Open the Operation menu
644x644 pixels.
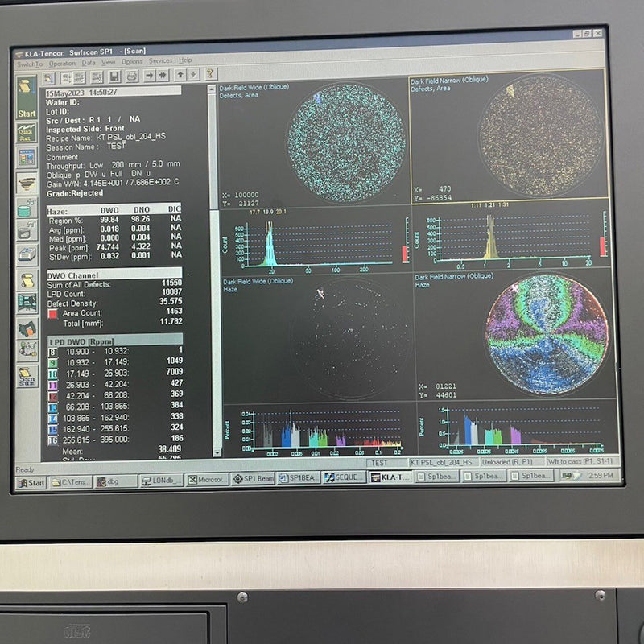[x=62, y=64]
